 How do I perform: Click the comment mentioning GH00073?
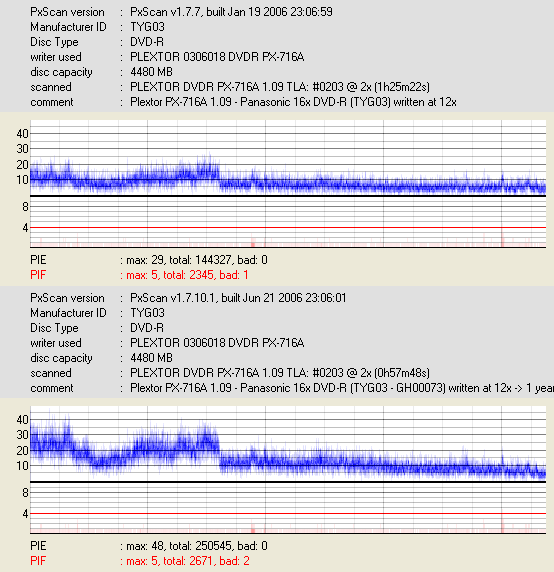pyautogui.click(x=342, y=388)
